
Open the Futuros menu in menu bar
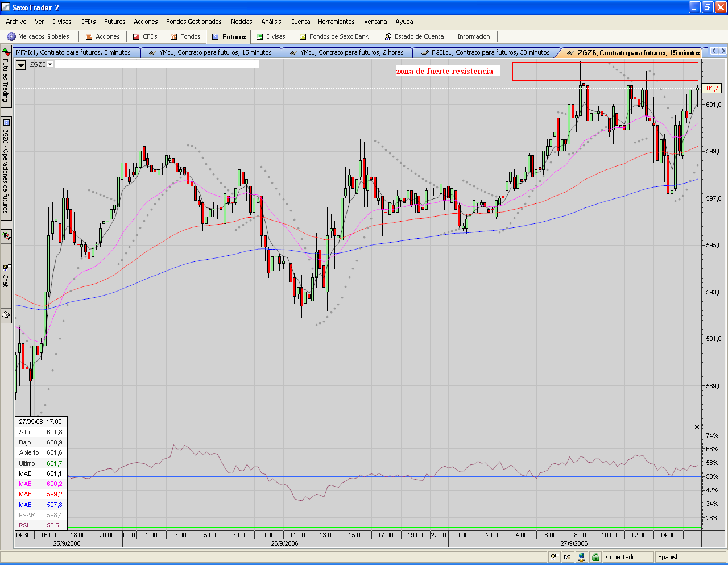[x=115, y=22]
